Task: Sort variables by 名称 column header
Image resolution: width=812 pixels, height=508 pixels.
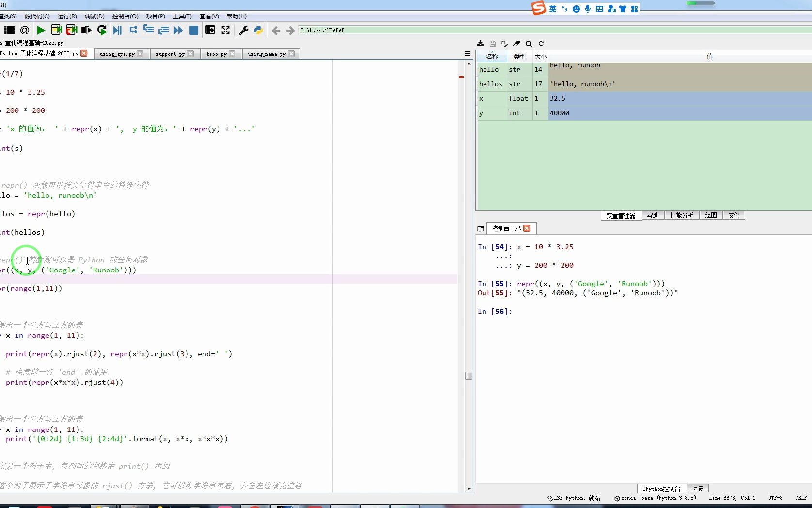Action: (492, 56)
